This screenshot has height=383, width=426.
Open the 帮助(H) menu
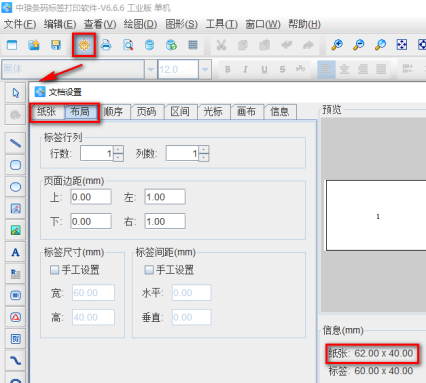[304, 24]
